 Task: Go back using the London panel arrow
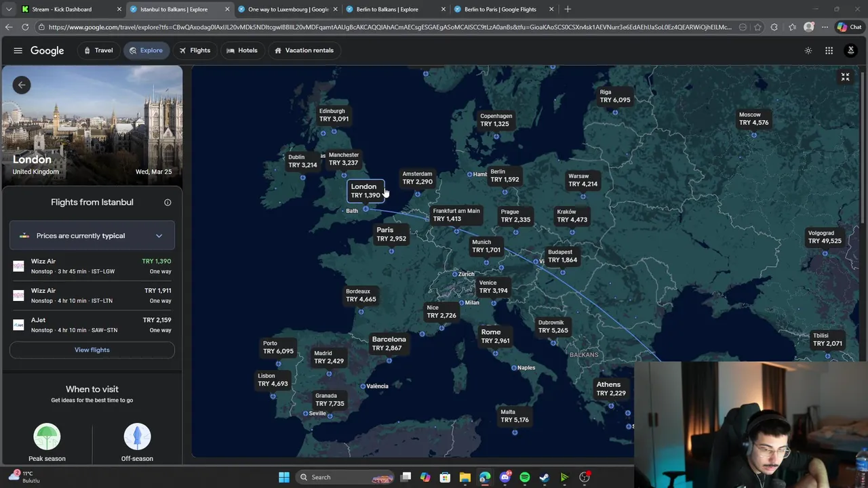pyautogui.click(x=22, y=85)
